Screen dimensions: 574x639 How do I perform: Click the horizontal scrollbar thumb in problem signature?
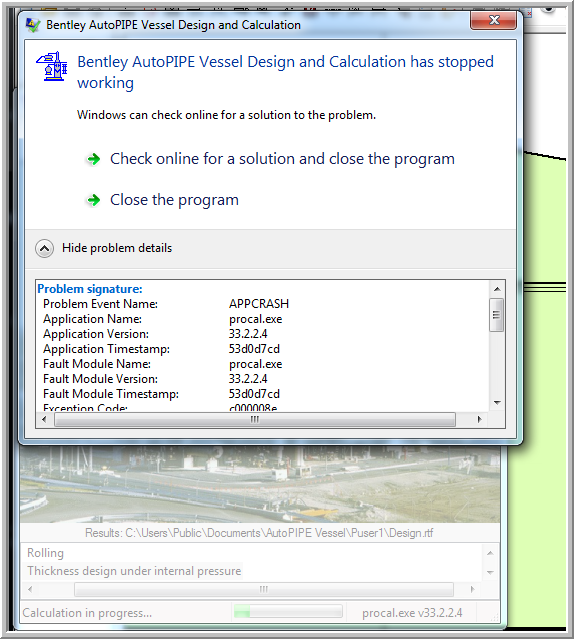255,419
